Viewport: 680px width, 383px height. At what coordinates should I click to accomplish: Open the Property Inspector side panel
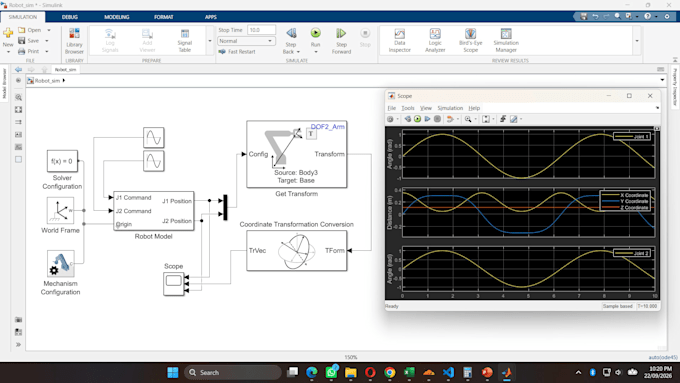tap(675, 87)
